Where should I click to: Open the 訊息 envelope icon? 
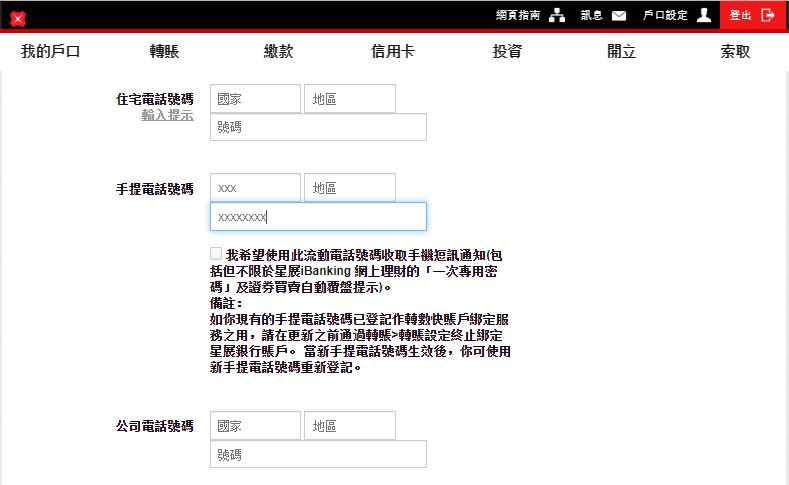coord(619,15)
